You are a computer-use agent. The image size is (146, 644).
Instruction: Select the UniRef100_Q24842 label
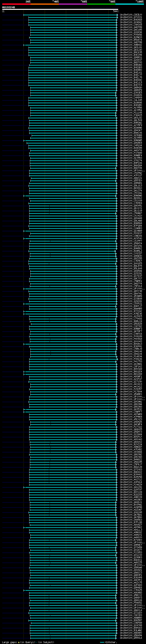[131, 22]
